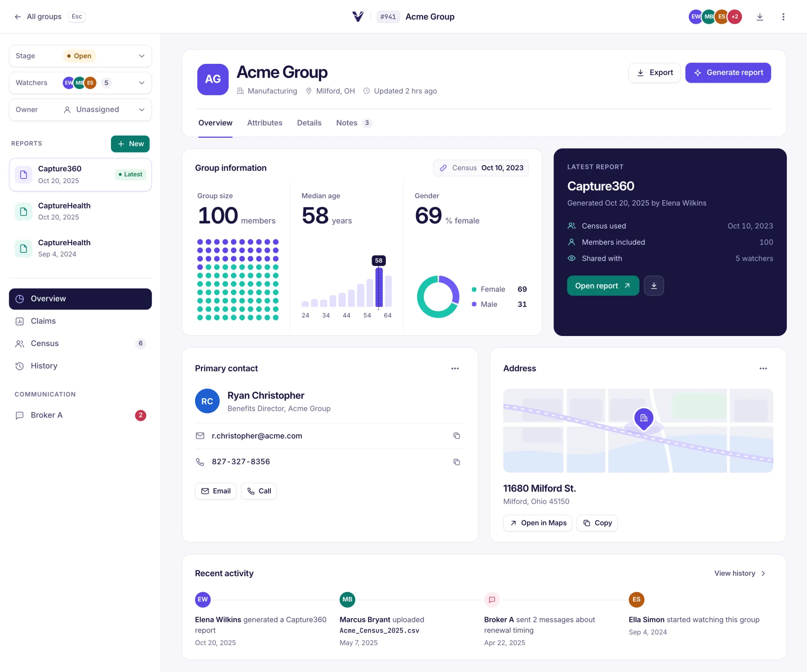The image size is (807, 672).
Task: Copy the address with Copy button
Action: (597, 523)
